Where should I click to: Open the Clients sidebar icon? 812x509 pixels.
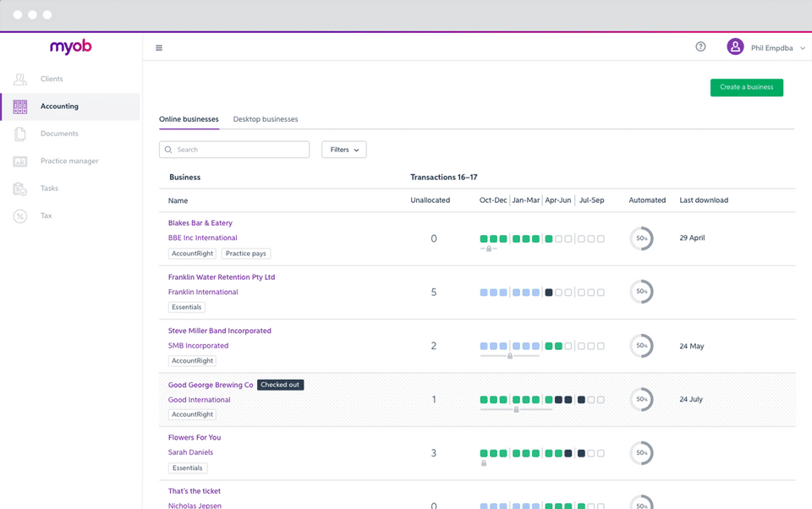20,79
